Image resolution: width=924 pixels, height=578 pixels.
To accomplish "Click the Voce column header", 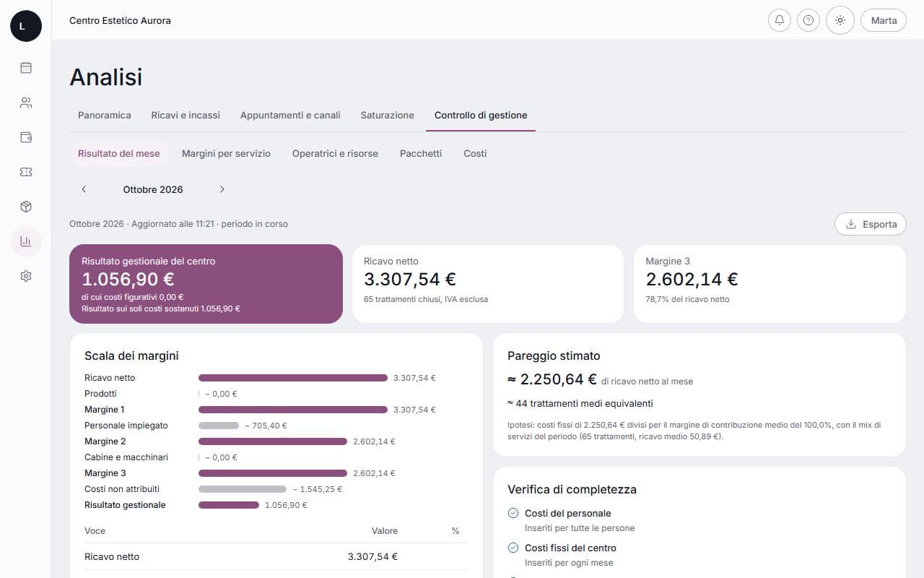I will tap(95, 531).
